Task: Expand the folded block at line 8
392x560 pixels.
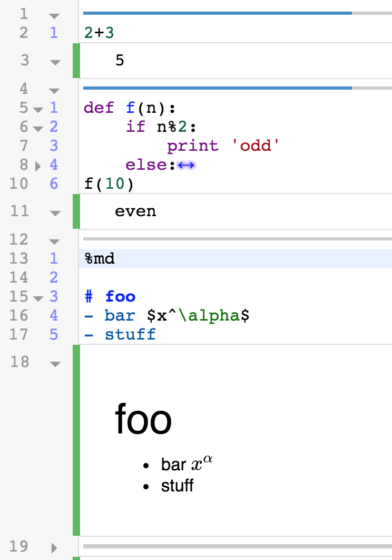Action: [x=37, y=166]
